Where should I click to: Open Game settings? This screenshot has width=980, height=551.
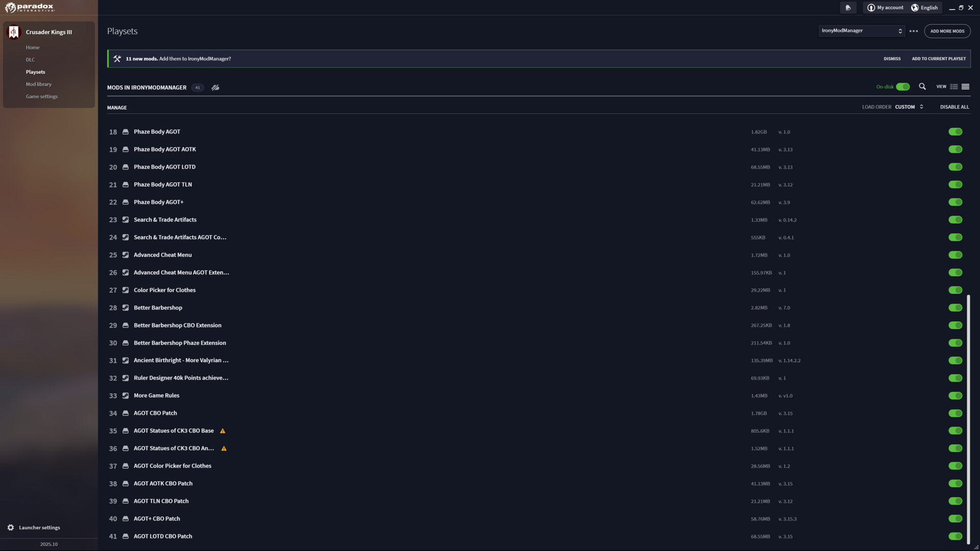[42, 96]
